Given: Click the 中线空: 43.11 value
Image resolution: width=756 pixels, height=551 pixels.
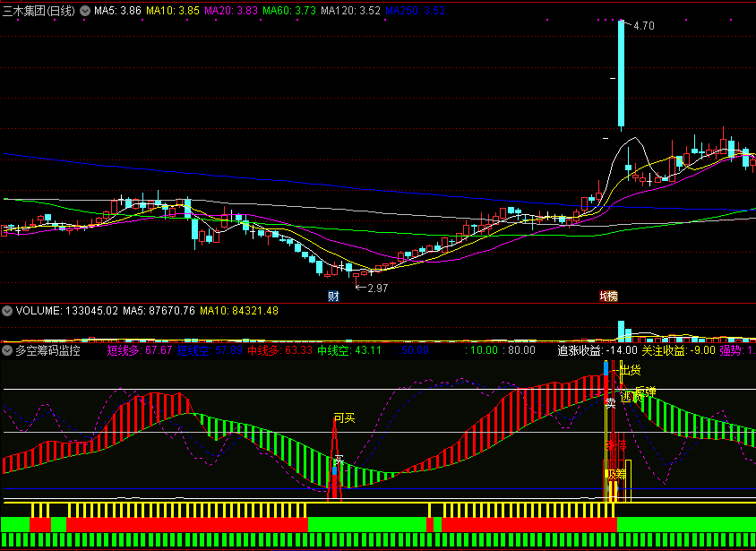Looking at the screenshot, I should [x=349, y=350].
